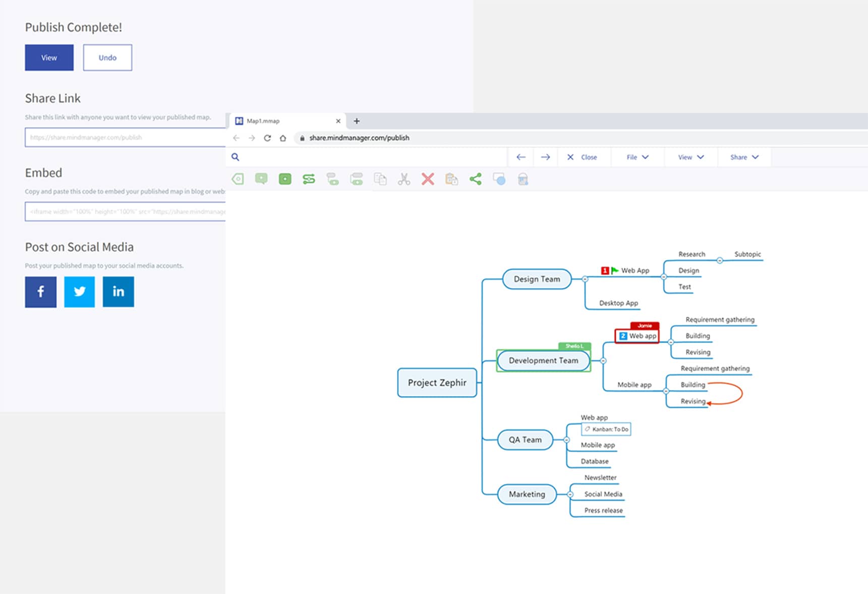Close the Map1.mmap browser tab

coord(338,121)
